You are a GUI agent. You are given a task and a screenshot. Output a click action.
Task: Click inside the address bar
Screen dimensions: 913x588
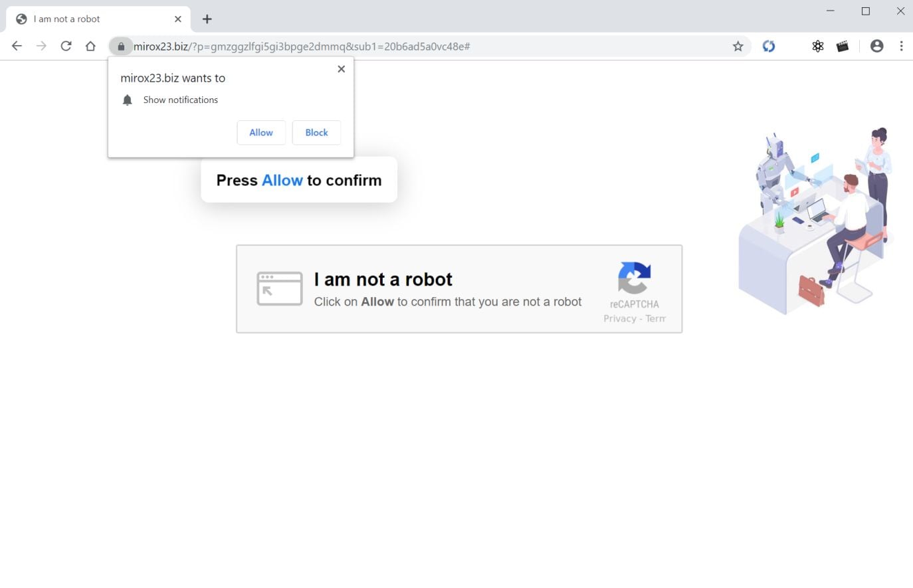click(x=399, y=46)
